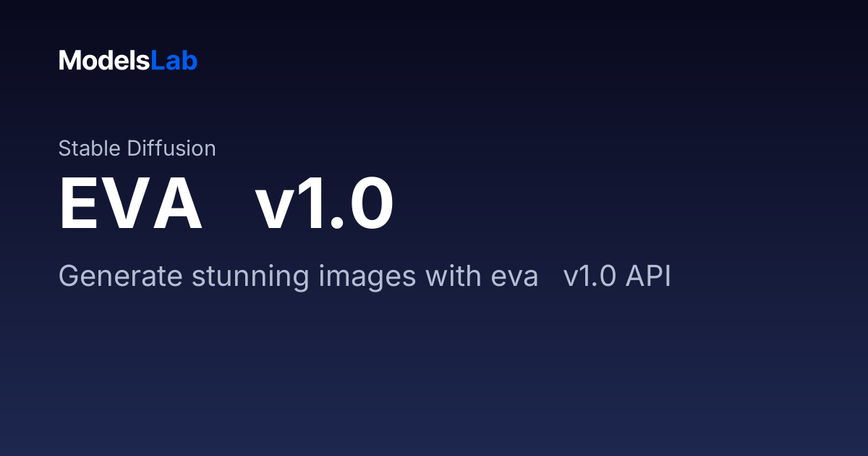868x456 pixels.
Task: Click the blue "Lab" part of logo
Action: 174,61
